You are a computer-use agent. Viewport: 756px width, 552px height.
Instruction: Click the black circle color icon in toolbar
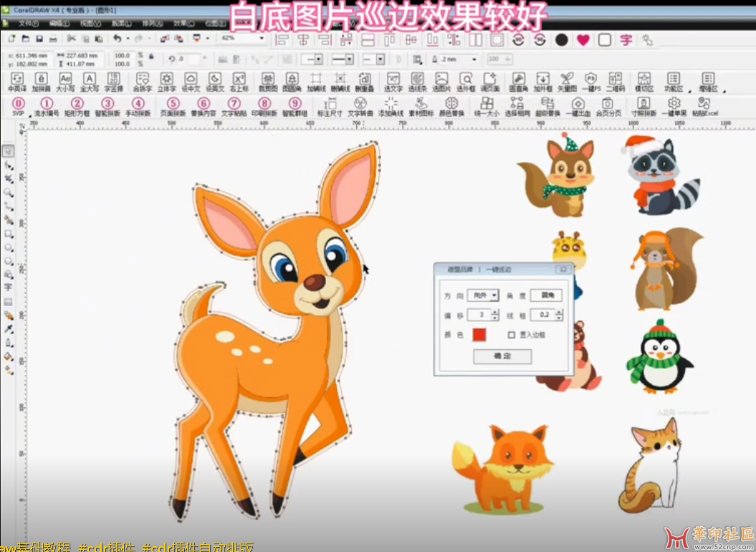561,40
